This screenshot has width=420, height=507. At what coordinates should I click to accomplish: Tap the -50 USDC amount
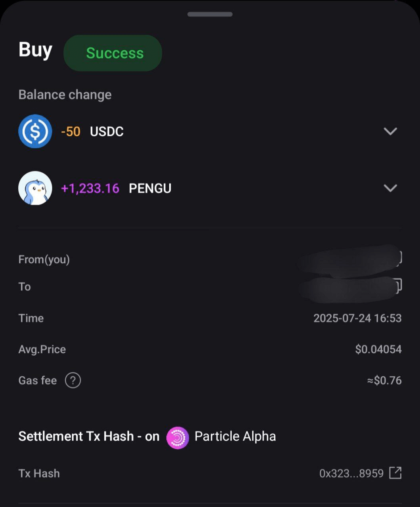click(71, 132)
